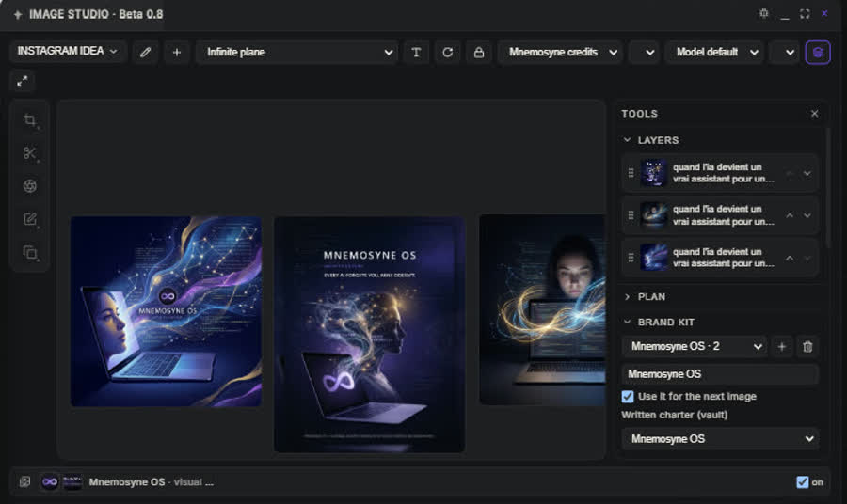Select the Text tool icon
The image size is (847, 504).
(x=416, y=53)
